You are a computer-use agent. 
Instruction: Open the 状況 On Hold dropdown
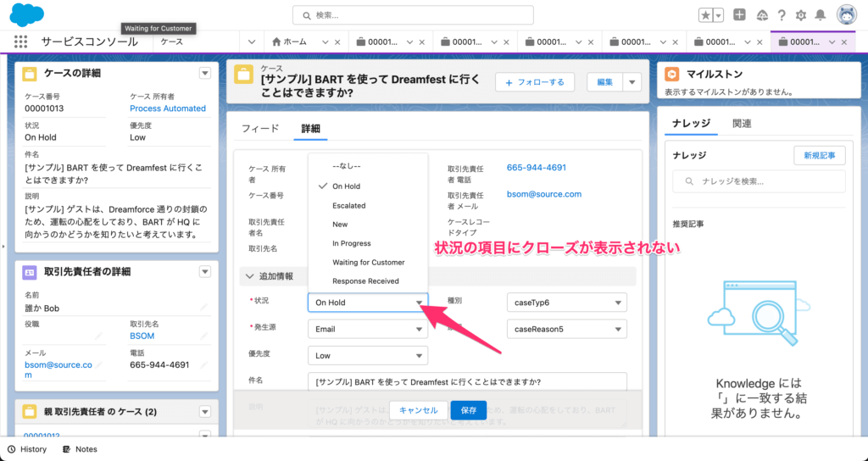click(368, 303)
